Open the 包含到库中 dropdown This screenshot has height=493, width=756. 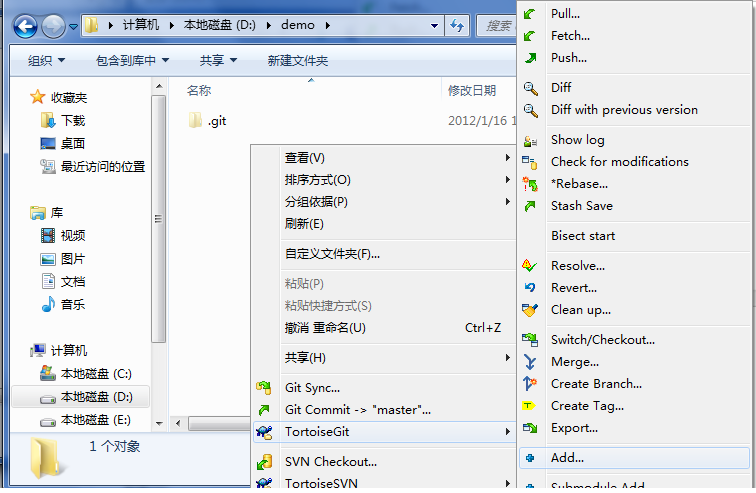133,61
